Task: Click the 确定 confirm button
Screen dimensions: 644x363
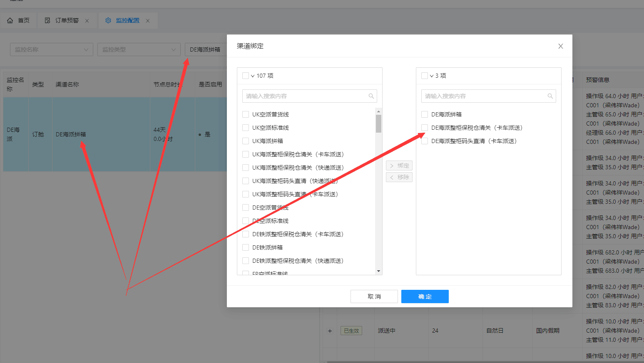Action: point(425,296)
